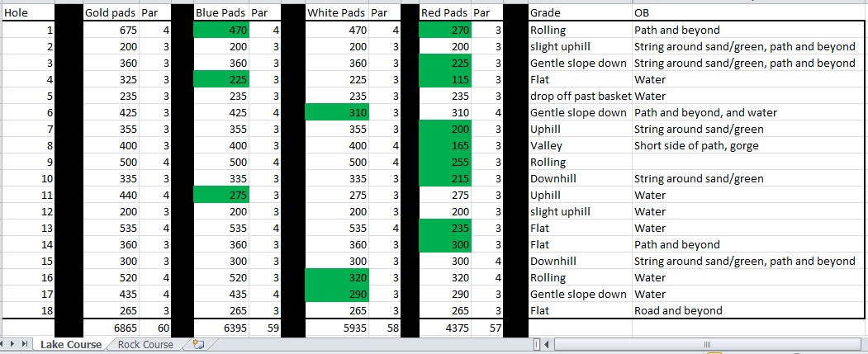
Task: Click the horizontal scrollbar thumb
Action: pyautogui.click(x=706, y=344)
